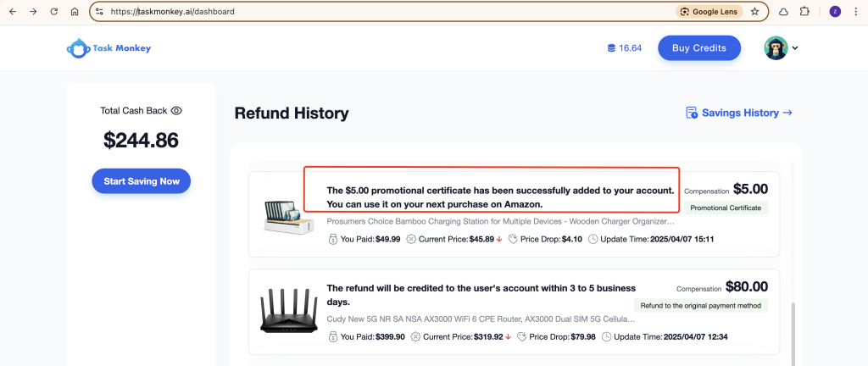Click the Current Price icon for $319.92
Viewport: 868px width, 366px height.
point(415,336)
